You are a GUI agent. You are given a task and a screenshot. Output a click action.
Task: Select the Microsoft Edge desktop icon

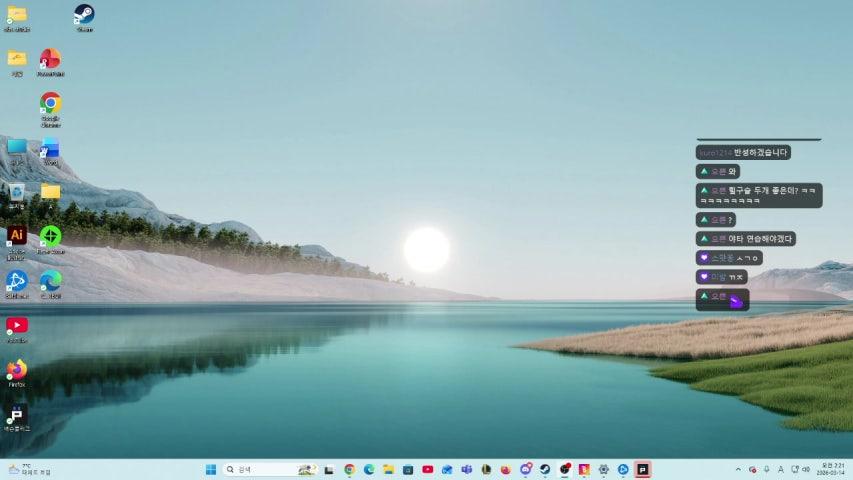50,280
